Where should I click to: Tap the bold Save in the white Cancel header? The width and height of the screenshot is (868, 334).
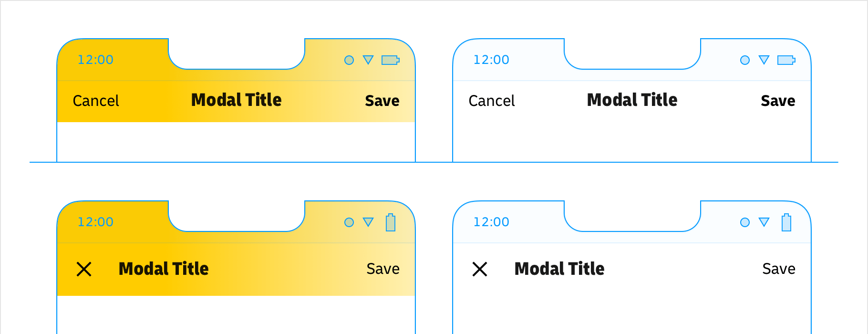(778, 101)
